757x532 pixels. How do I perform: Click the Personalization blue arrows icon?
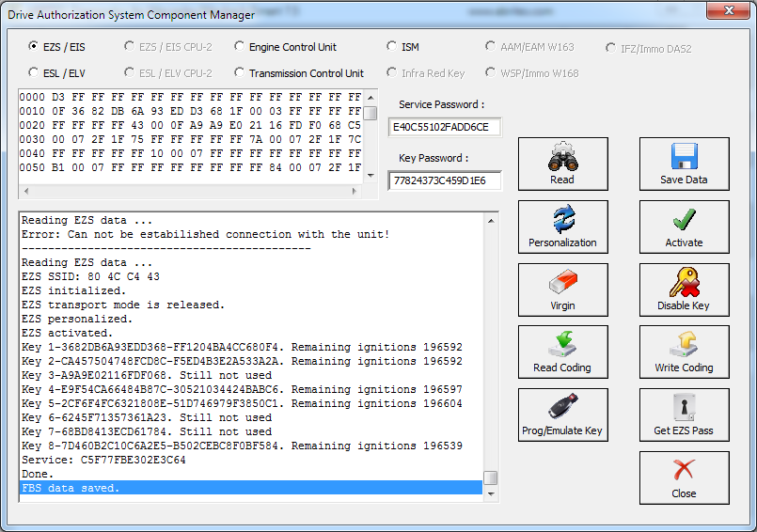coord(563,219)
